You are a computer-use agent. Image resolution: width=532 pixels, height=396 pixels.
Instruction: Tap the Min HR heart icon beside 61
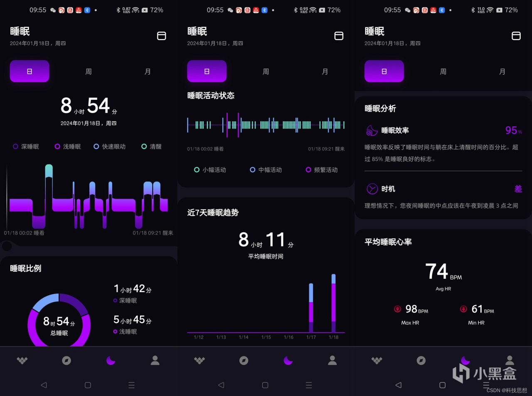463,309
